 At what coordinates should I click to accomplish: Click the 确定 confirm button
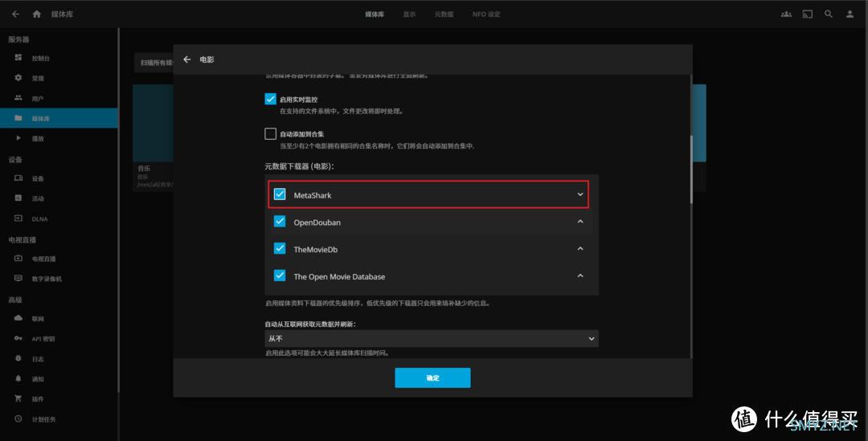click(432, 378)
